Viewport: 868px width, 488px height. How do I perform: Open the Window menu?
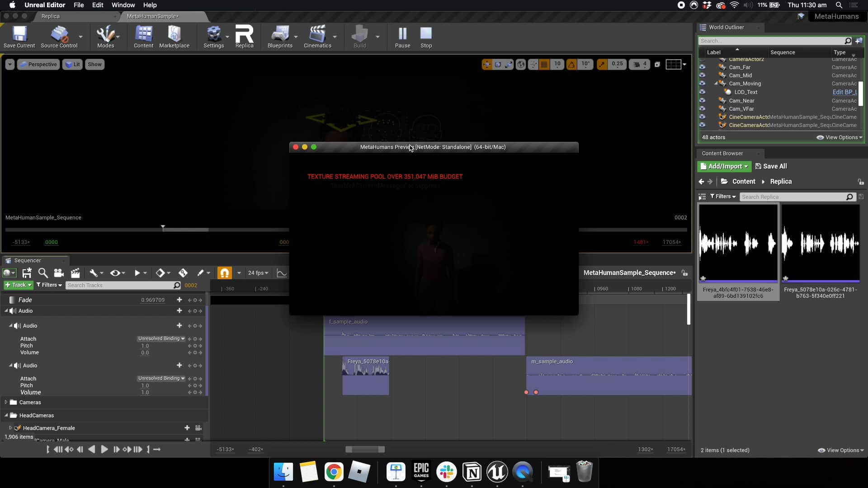[123, 5]
